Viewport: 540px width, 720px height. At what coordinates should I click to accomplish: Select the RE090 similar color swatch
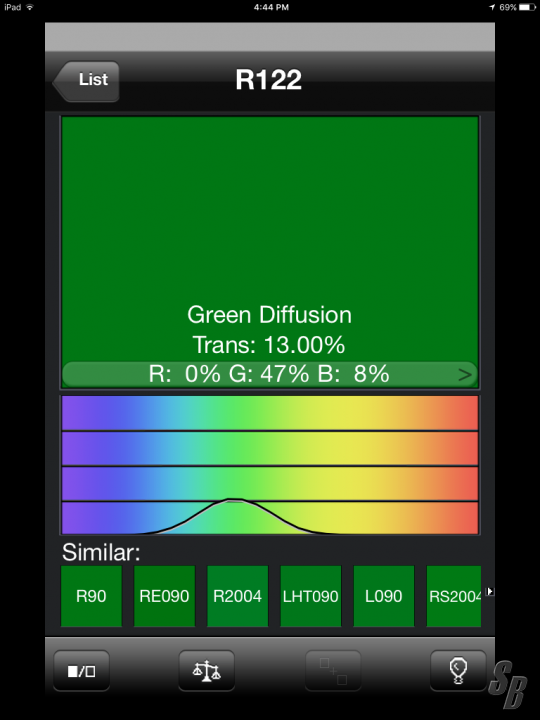(x=164, y=596)
